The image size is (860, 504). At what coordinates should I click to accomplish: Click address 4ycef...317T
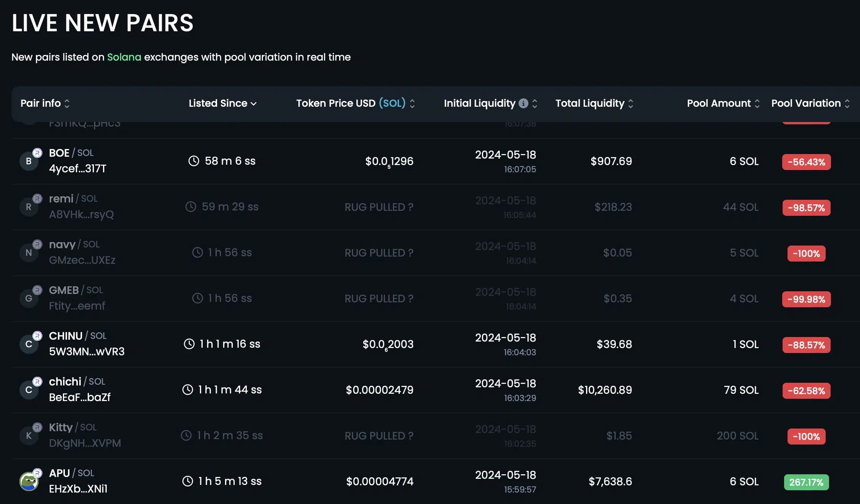point(78,169)
